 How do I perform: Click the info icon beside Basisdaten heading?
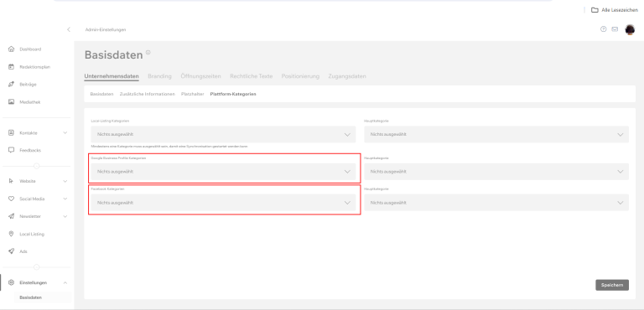click(x=148, y=52)
